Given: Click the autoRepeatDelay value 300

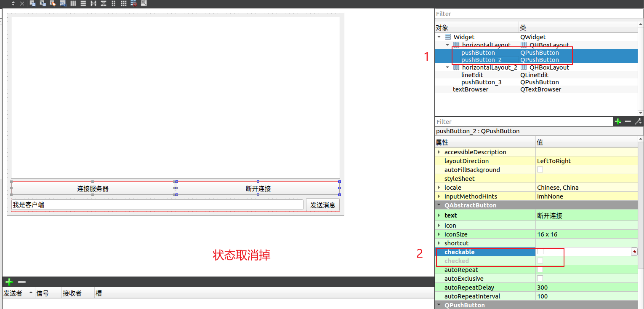Looking at the screenshot, I should coord(542,288).
